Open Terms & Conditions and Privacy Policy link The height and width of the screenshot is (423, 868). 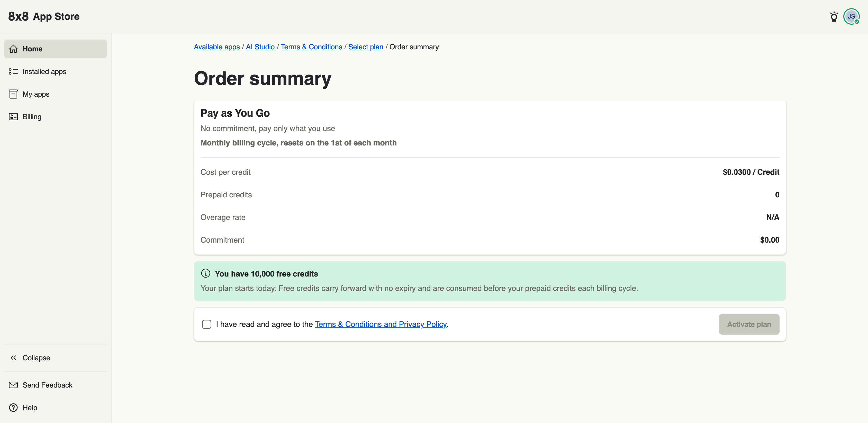pos(381,324)
